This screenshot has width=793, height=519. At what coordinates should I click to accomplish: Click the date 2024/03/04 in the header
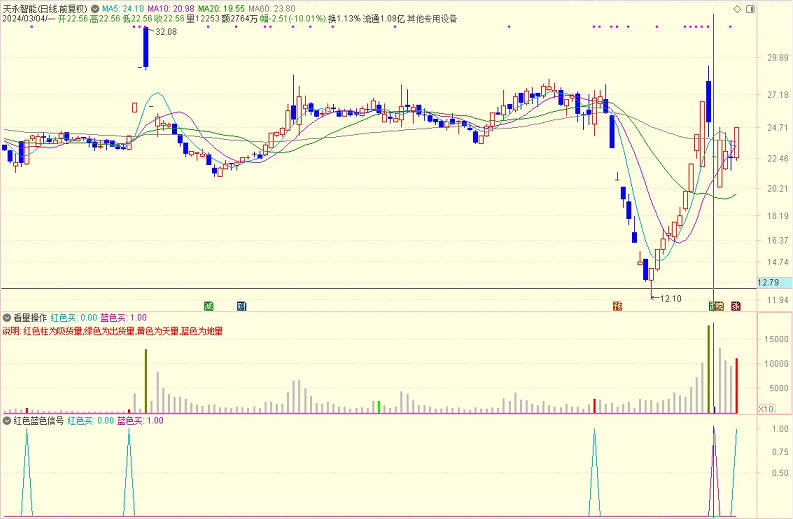point(24,19)
